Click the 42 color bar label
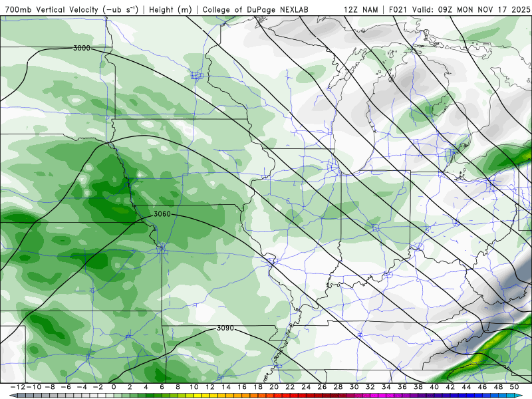This screenshot has width=532, height=399. pos(450,387)
